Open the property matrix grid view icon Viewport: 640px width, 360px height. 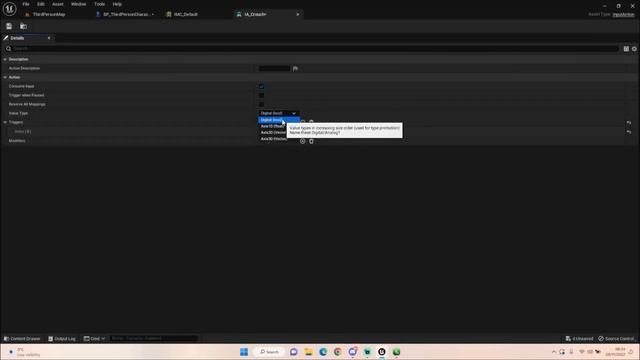pyautogui.click(x=626, y=49)
